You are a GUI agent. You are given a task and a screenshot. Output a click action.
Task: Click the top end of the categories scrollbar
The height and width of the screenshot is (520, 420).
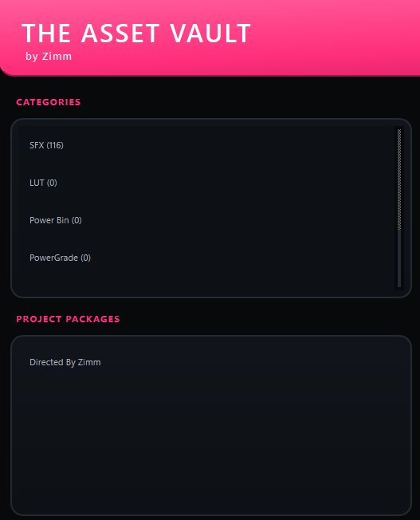pyautogui.click(x=399, y=130)
